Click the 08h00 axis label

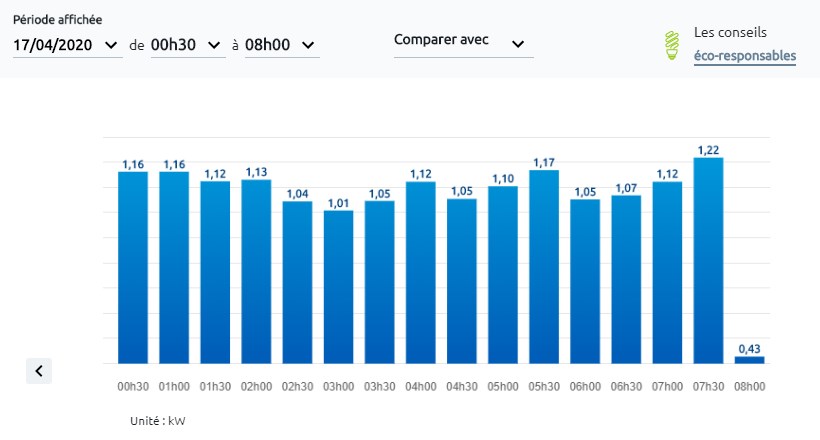click(749, 387)
